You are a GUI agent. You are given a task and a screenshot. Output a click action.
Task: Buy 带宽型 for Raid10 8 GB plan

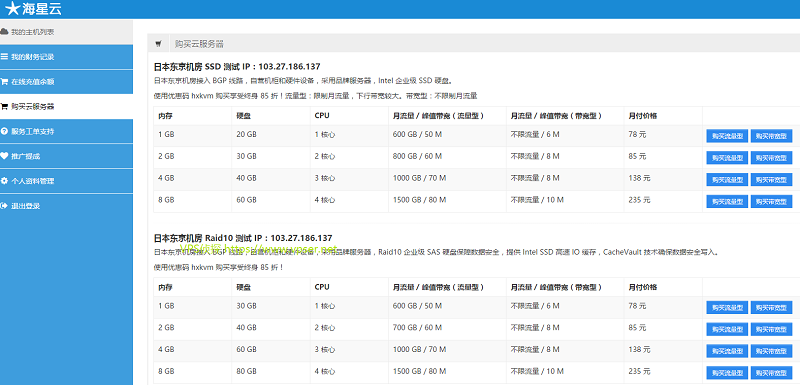point(771,373)
